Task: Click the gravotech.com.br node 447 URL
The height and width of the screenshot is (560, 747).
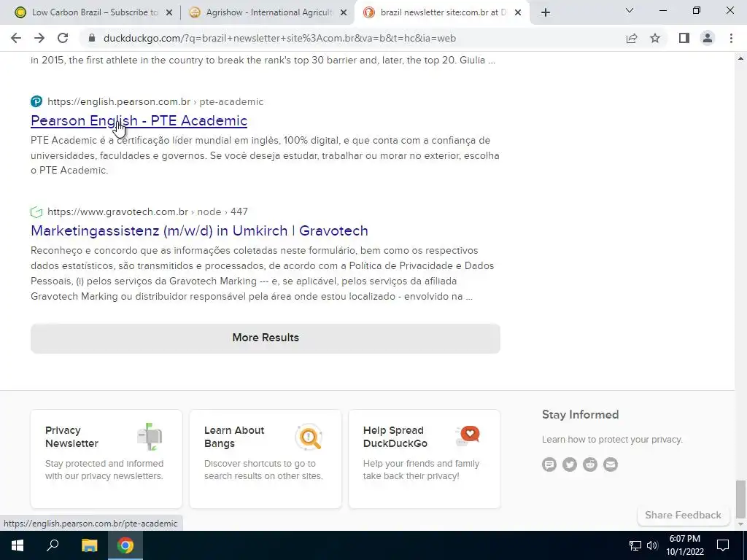Action: pyautogui.click(x=147, y=211)
